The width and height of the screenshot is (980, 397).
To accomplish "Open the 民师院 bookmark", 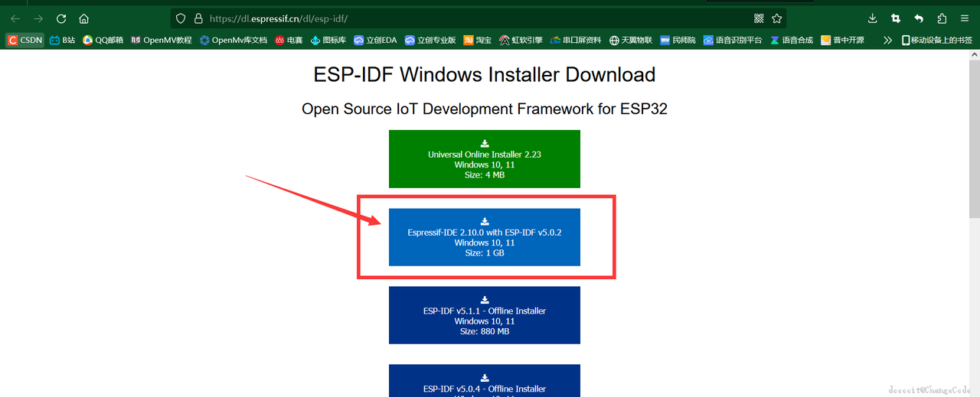I will click(x=678, y=40).
